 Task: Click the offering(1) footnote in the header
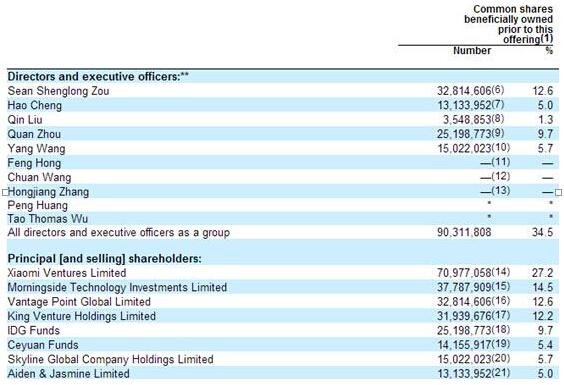pos(528,39)
